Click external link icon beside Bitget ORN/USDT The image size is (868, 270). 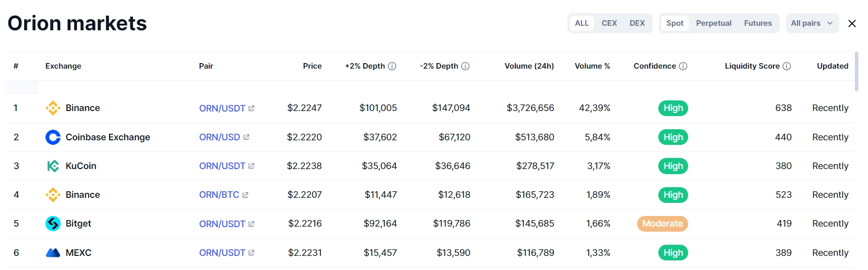tap(252, 224)
